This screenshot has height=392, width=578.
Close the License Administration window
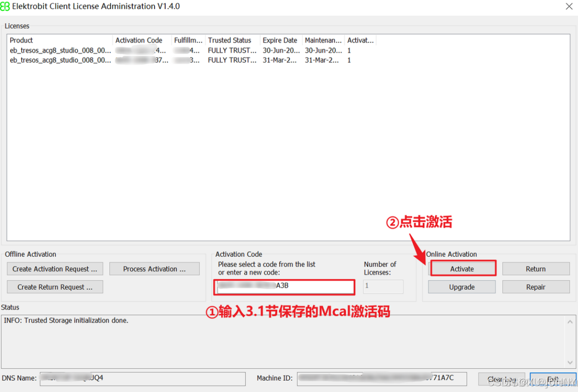coord(569,6)
